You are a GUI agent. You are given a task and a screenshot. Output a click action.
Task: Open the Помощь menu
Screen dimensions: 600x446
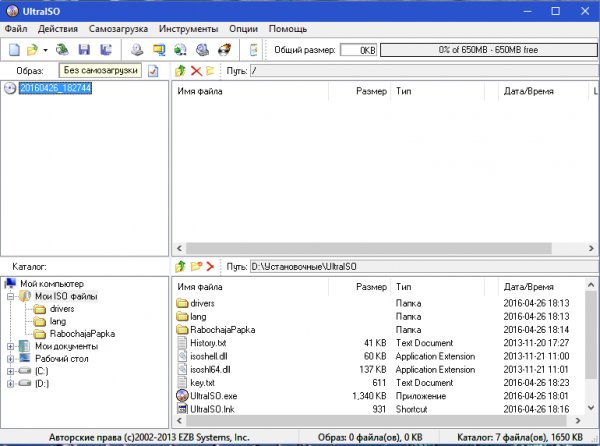click(x=288, y=29)
